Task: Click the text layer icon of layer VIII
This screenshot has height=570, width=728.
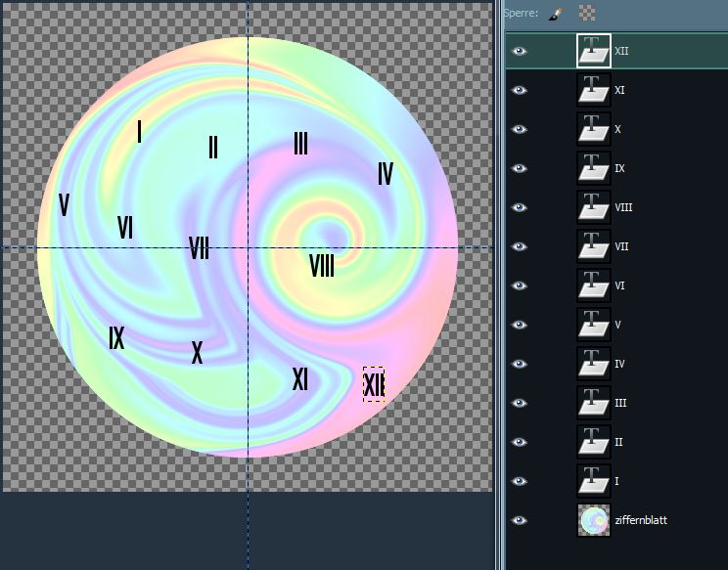Action: tap(594, 207)
